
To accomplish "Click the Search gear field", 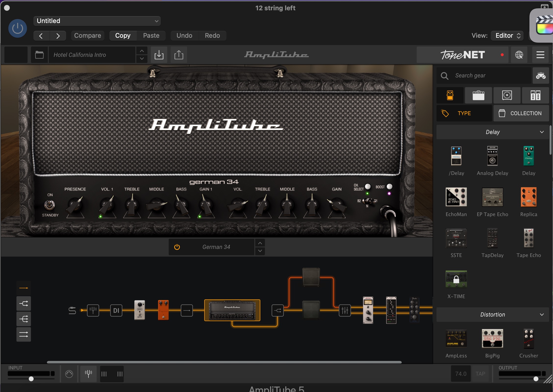I will click(483, 76).
